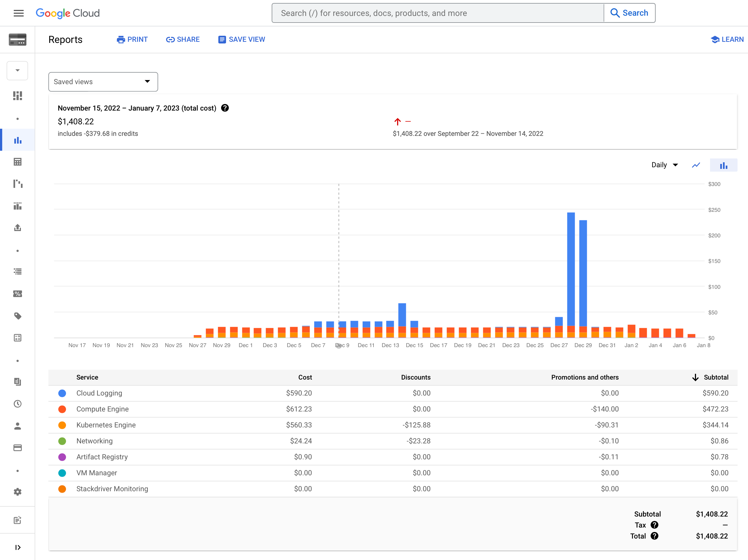Open the main navigation hamburger menu
Screen dimensions: 748x560
coord(19,13)
